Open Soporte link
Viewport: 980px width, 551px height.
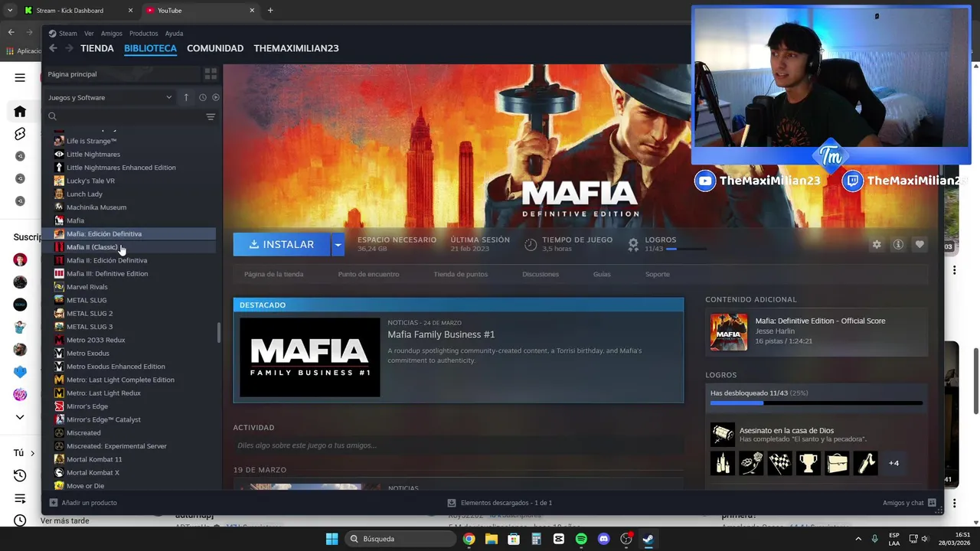pos(657,274)
